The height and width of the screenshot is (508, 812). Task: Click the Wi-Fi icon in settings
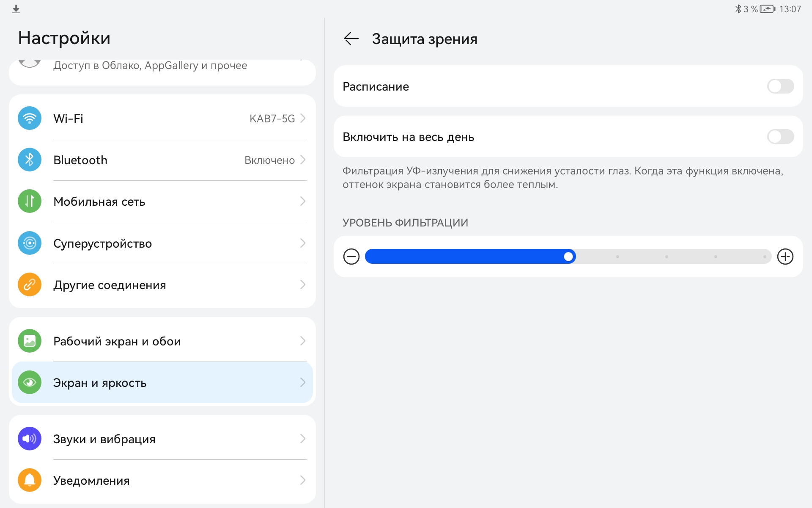[x=30, y=119]
